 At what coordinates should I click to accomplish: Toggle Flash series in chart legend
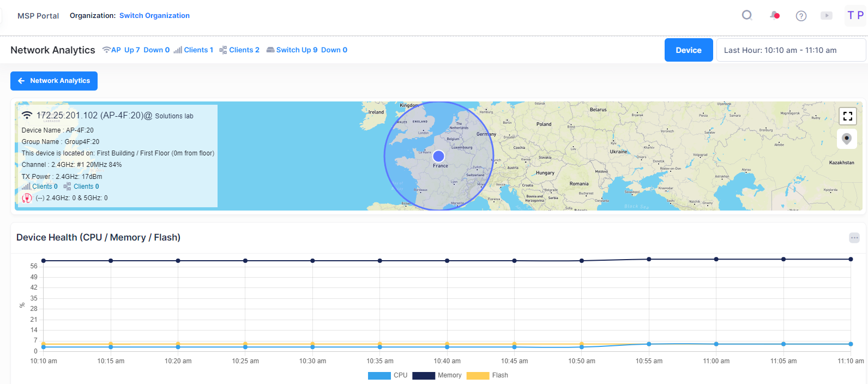click(x=487, y=375)
